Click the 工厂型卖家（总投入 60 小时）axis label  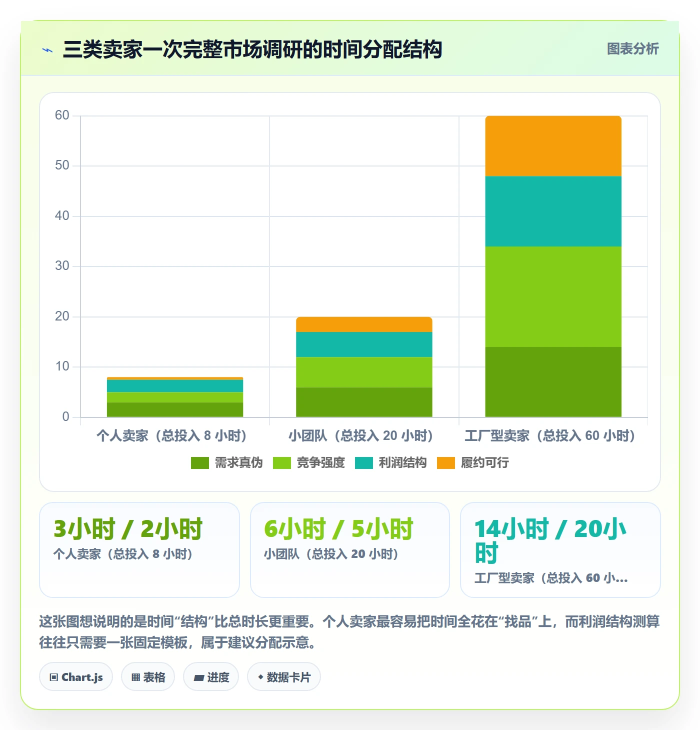[x=550, y=436]
